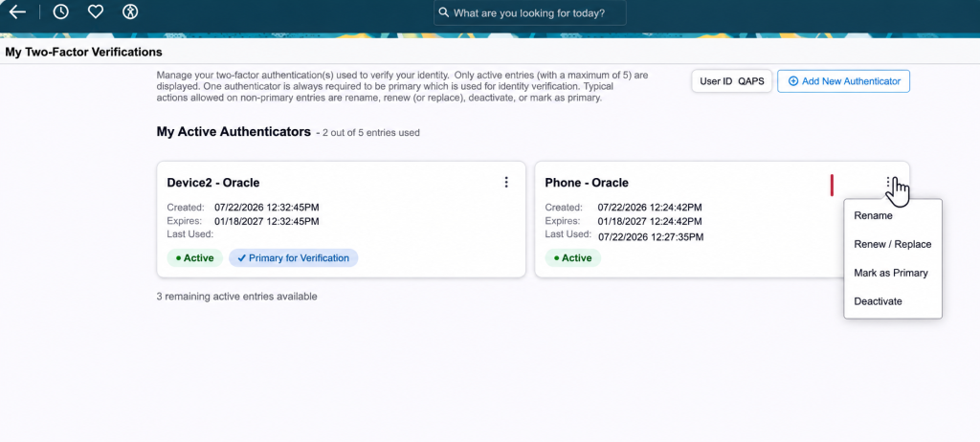Select Deactivate from the menu
The image size is (980, 442).
pos(879,301)
